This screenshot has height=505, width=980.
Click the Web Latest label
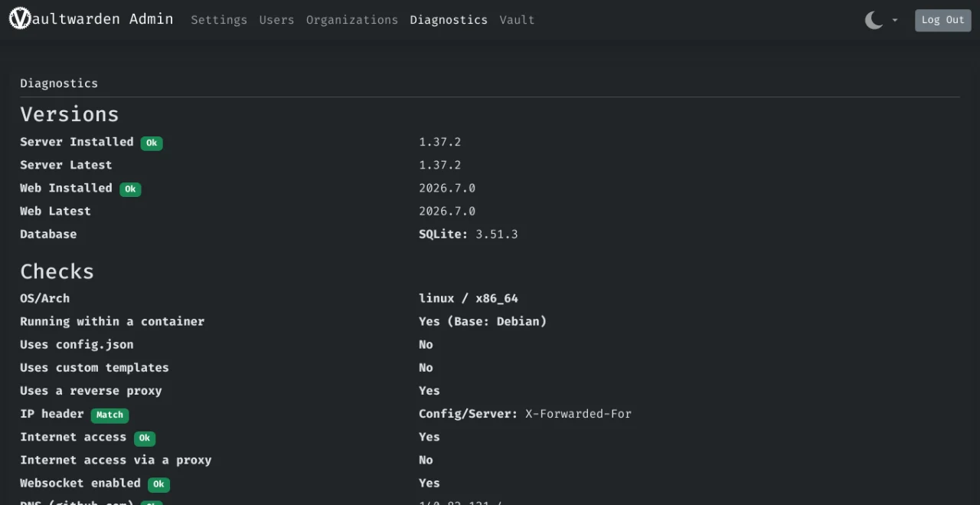click(55, 211)
